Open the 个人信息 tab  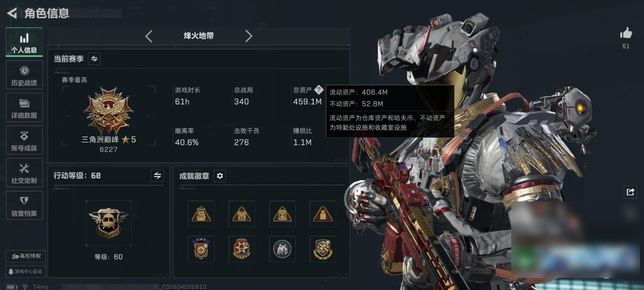pyautogui.click(x=24, y=42)
